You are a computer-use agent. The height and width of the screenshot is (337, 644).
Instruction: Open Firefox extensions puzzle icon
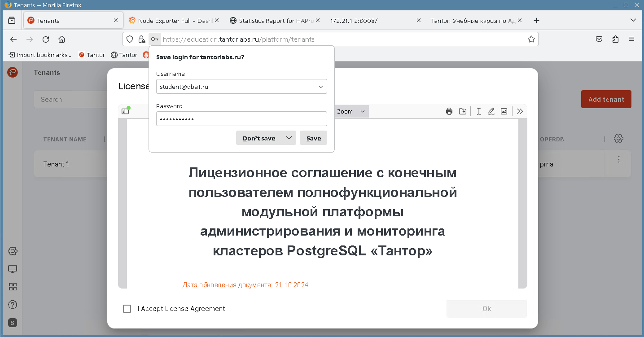615,39
